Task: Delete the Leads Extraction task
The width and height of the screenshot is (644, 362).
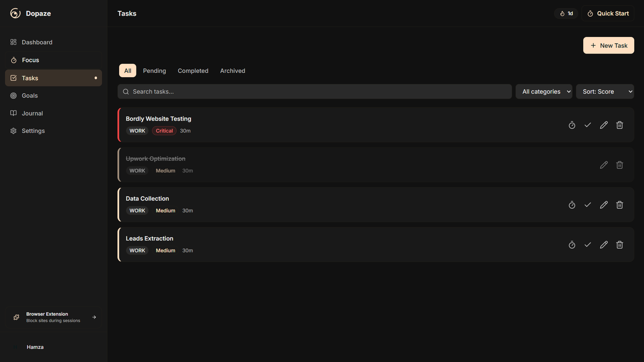Action: (x=619, y=245)
